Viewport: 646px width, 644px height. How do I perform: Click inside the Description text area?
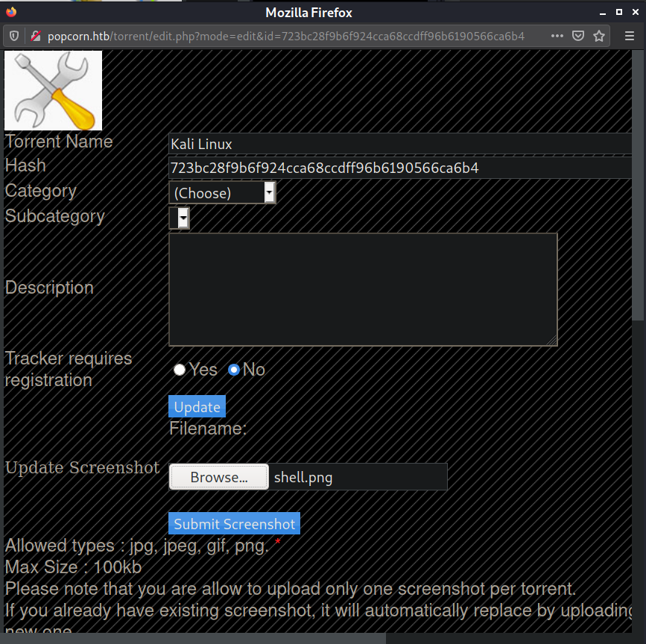click(x=363, y=290)
